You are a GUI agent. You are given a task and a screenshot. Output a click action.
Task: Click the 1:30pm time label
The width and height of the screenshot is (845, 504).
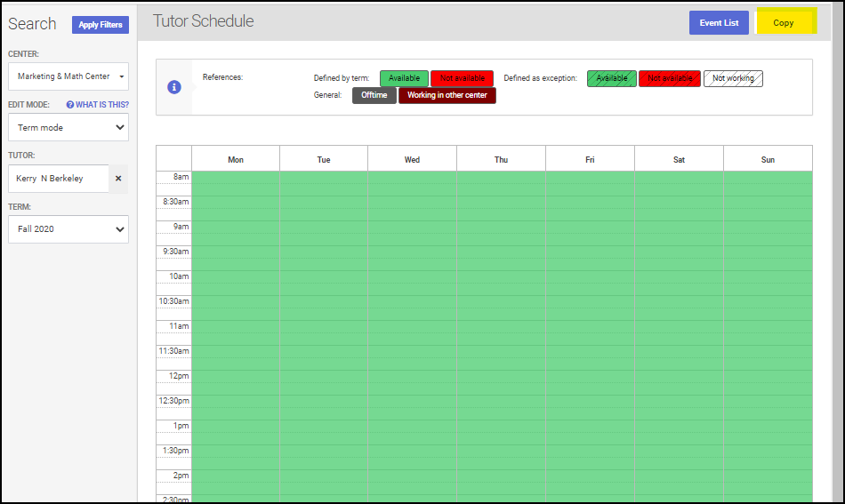pyautogui.click(x=176, y=450)
